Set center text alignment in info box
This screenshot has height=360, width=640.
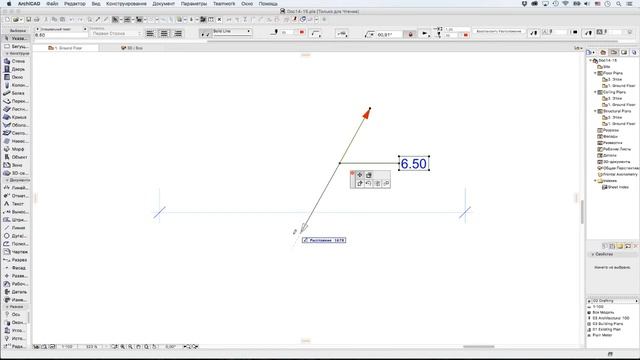click(x=164, y=33)
